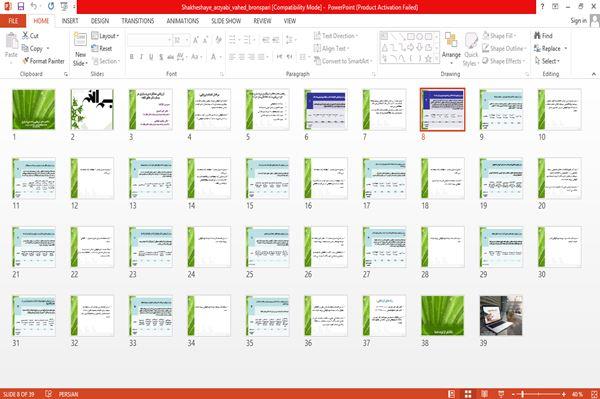Click the Start From Beginning presentation icon in the quick access toolbar
The width and height of the screenshot is (600, 399).
[64, 6]
